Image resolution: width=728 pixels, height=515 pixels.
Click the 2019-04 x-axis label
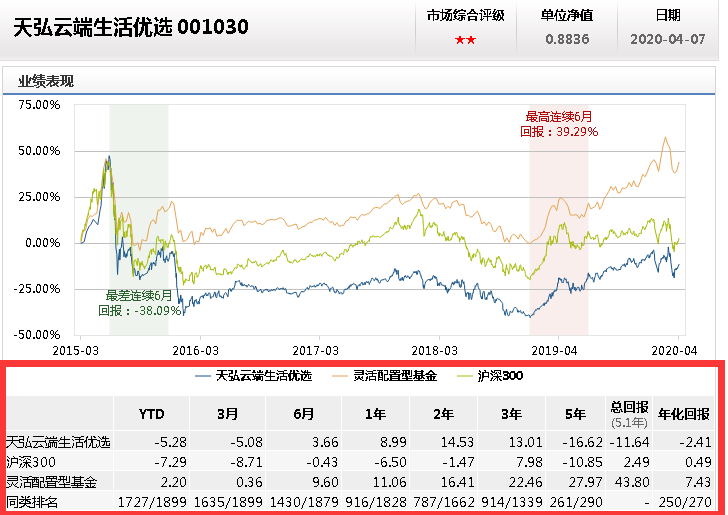[x=554, y=351]
